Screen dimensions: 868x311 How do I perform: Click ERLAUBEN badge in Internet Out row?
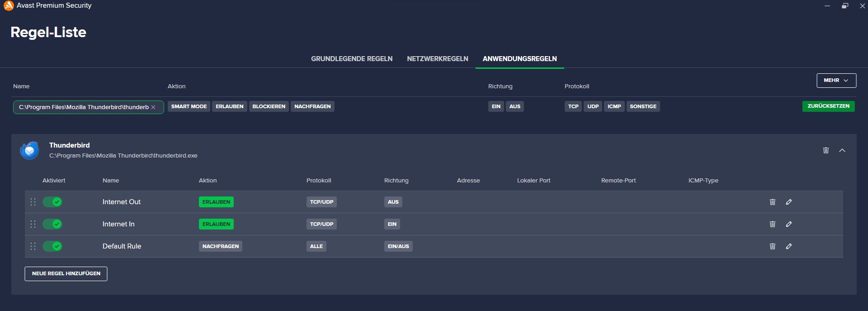coord(216,202)
